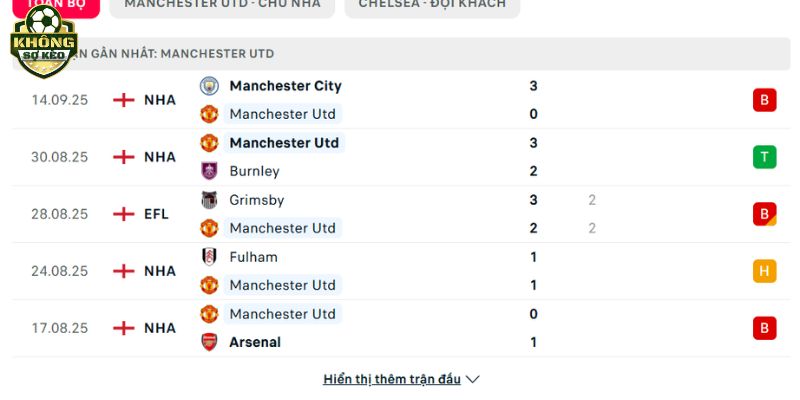The width and height of the screenshot is (800, 400).
Task: Open the Arsenal team name link
Action: pos(255,342)
